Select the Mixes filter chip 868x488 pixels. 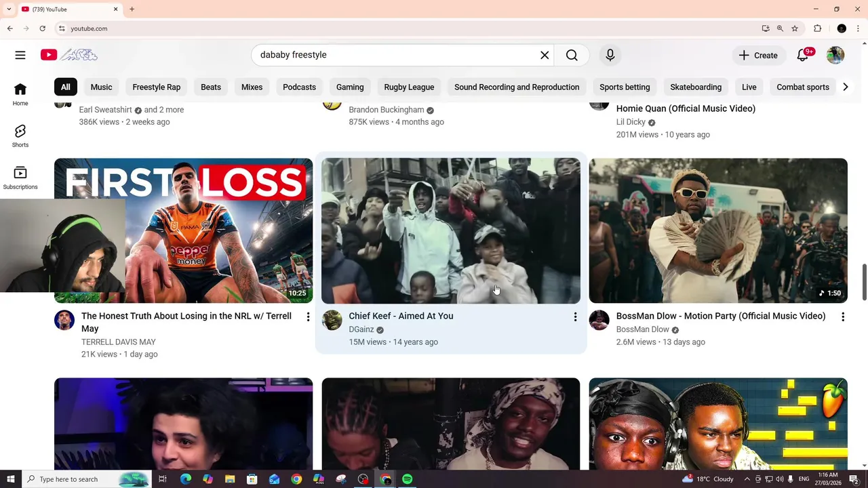(252, 87)
